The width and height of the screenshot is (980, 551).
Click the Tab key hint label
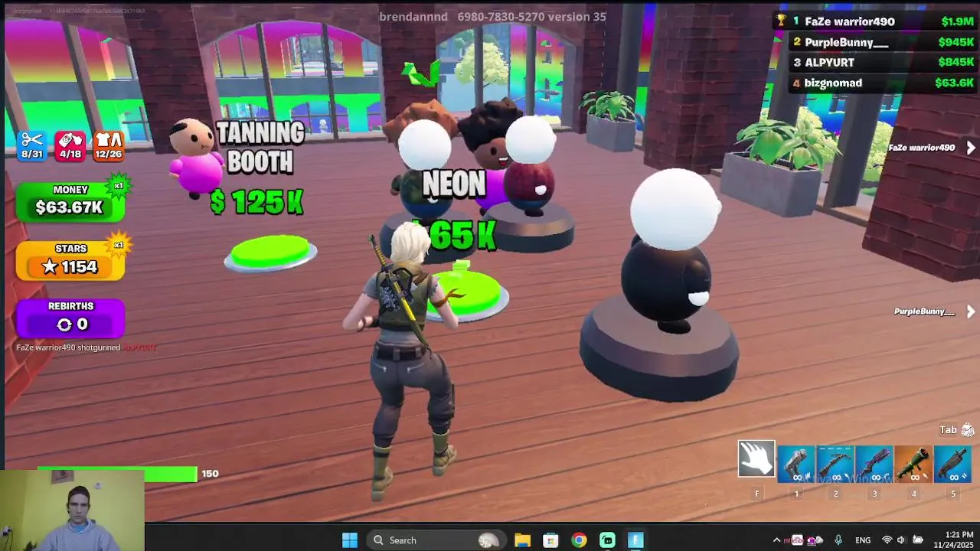(x=949, y=430)
